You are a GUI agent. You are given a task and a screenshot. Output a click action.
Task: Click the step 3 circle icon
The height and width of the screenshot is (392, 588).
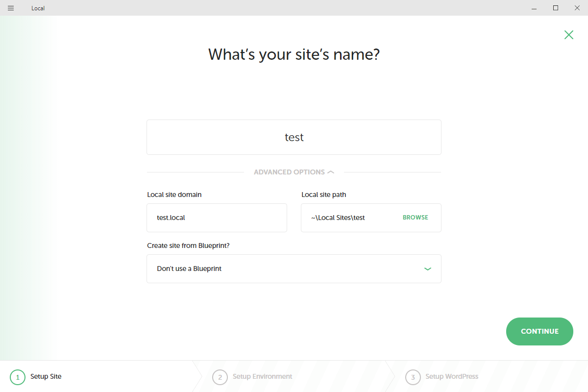click(x=413, y=377)
